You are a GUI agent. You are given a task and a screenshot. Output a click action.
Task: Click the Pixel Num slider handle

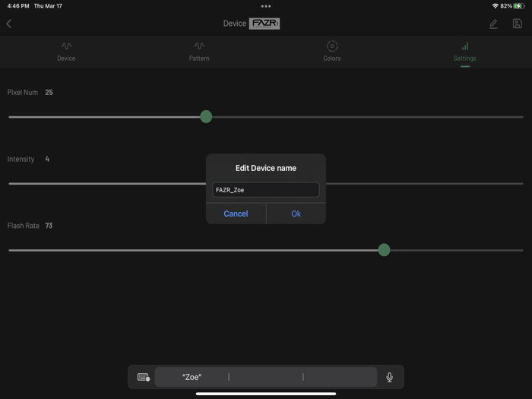pyautogui.click(x=206, y=117)
